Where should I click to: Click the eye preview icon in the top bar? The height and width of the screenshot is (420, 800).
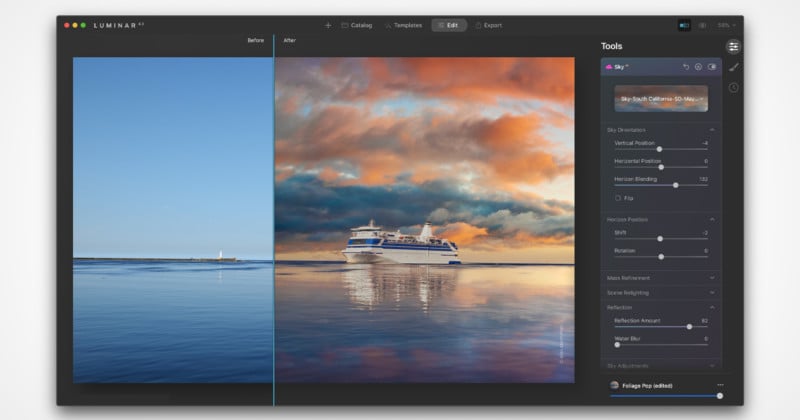(x=702, y=25)
